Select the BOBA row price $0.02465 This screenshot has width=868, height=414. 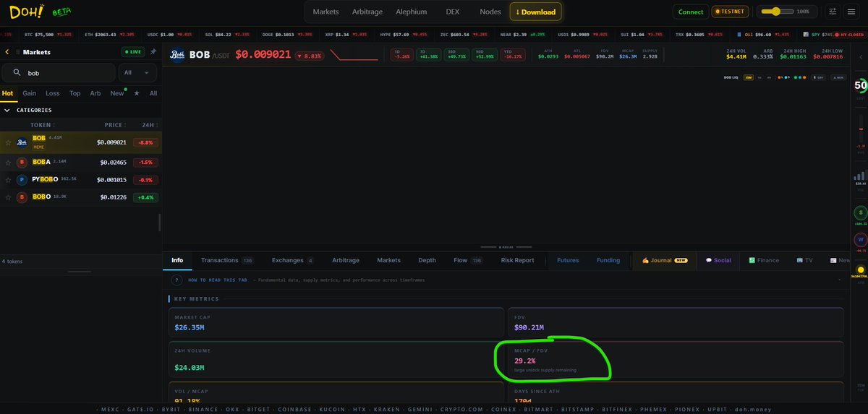click(x=113, y=162)
